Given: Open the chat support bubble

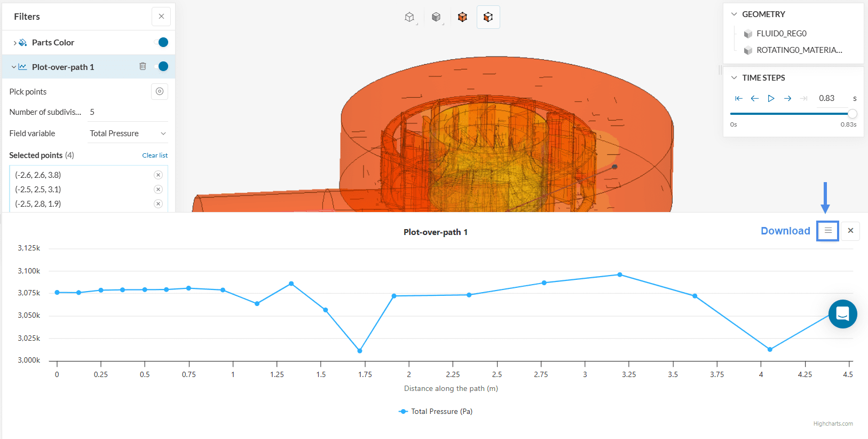Looking at the screenshot, I should coord(842,314).
